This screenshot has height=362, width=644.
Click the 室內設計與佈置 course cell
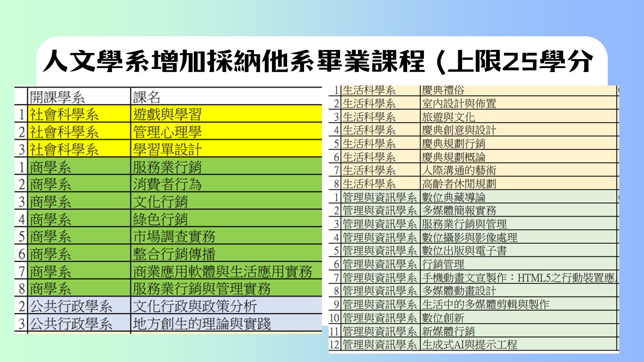click(x=459, y=104)
